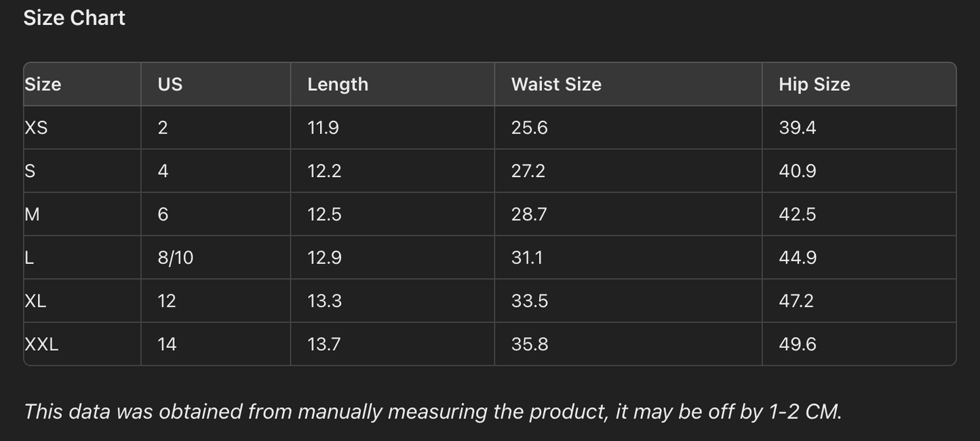980x441 pixels.
Task: Click the 8/10 US size cell
Action: pos(176,258)
